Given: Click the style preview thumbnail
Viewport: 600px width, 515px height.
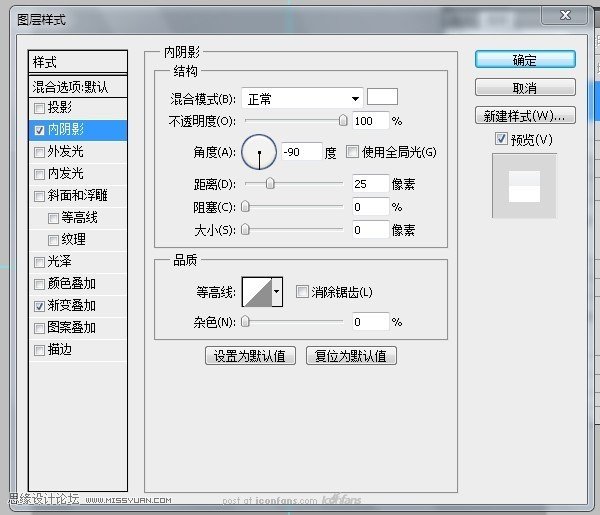Looking at the screenshot, I should click(x=524, y=186).
